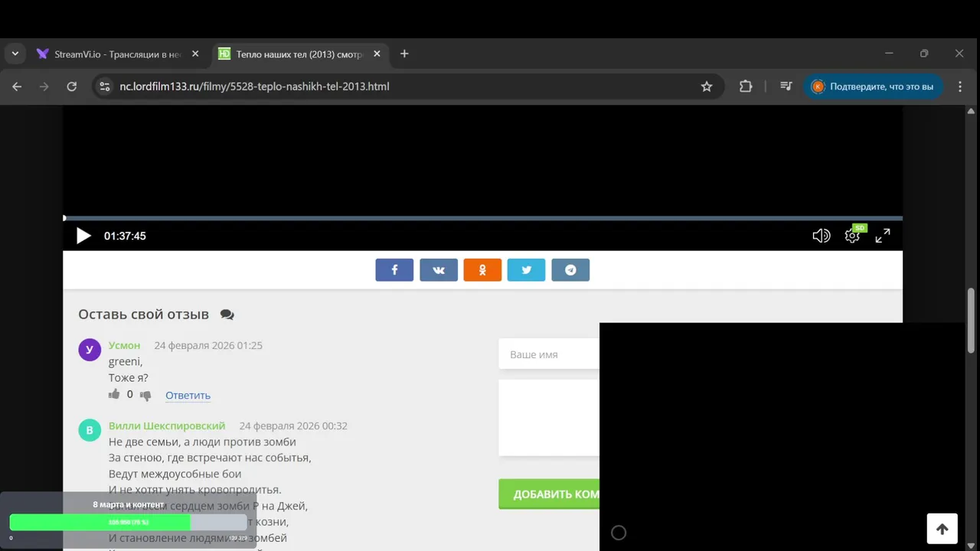The height and width of the screenshot is (551, 980).
Task: Click the circle icon in black overlay
Action: [x=619, y=533]
